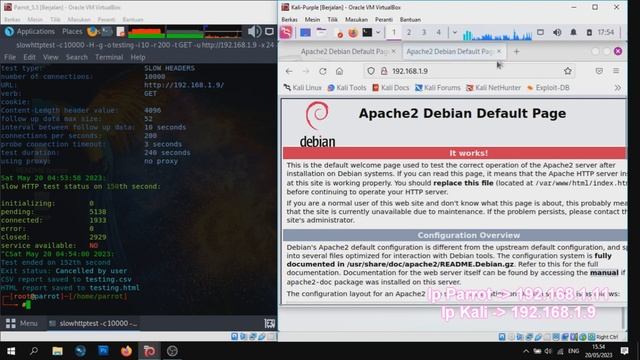Launch Firefox from Parrot top panel

[92, 31]
